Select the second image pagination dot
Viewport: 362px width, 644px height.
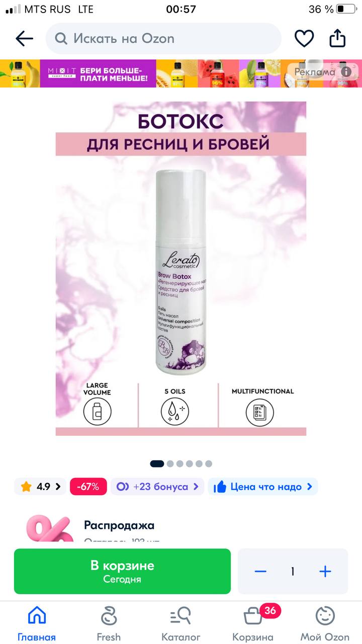(x=170, y=464)
